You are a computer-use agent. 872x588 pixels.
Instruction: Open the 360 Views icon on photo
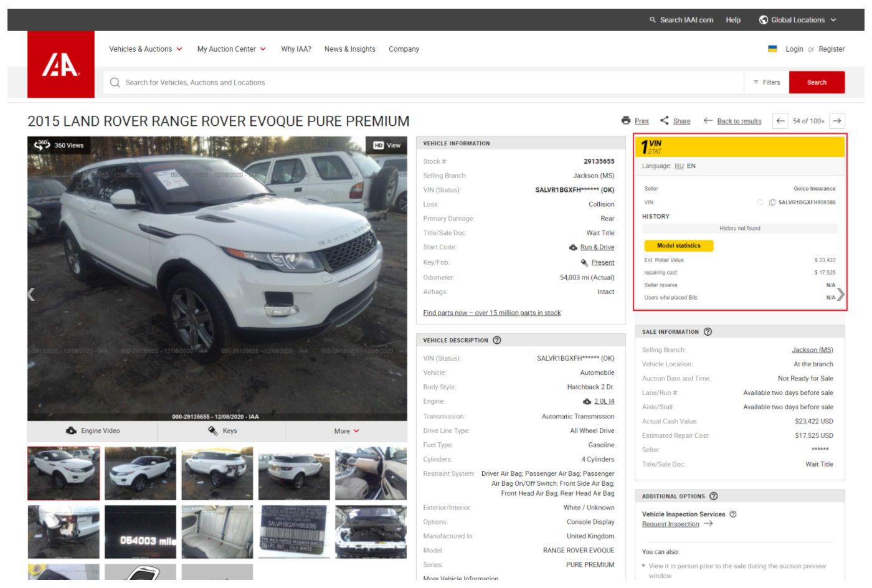(x=42, y=145)
